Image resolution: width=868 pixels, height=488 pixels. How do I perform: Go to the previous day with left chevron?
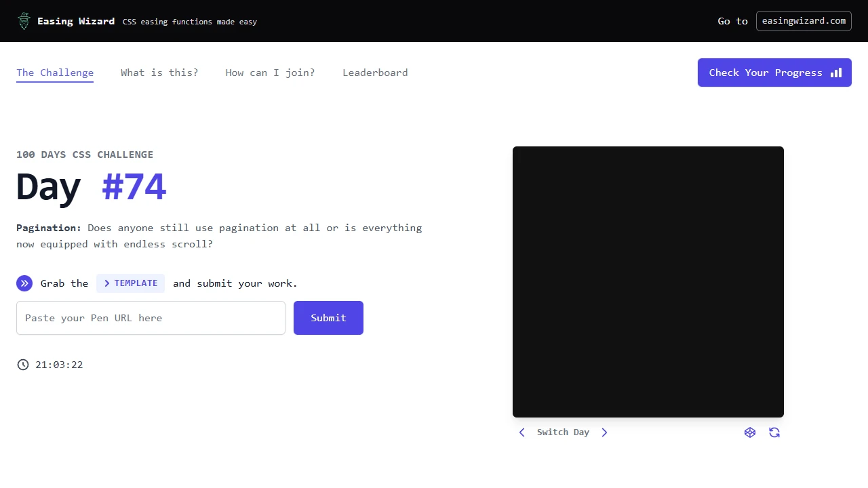tap(521, 432)
